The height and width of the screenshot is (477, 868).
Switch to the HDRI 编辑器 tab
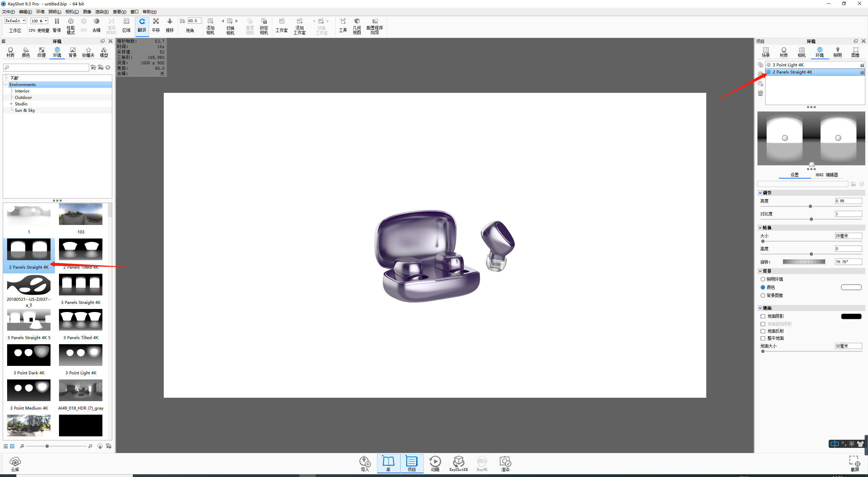coord(827,175)
